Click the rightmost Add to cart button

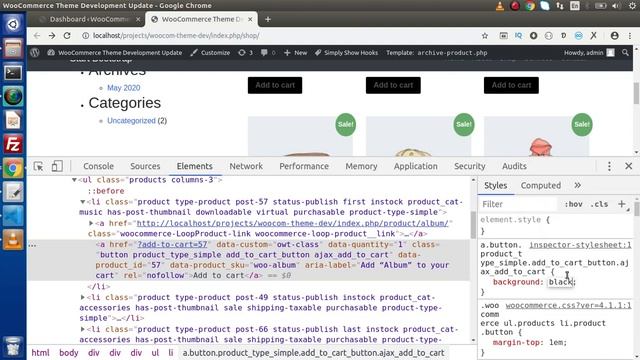pos(511,85)
